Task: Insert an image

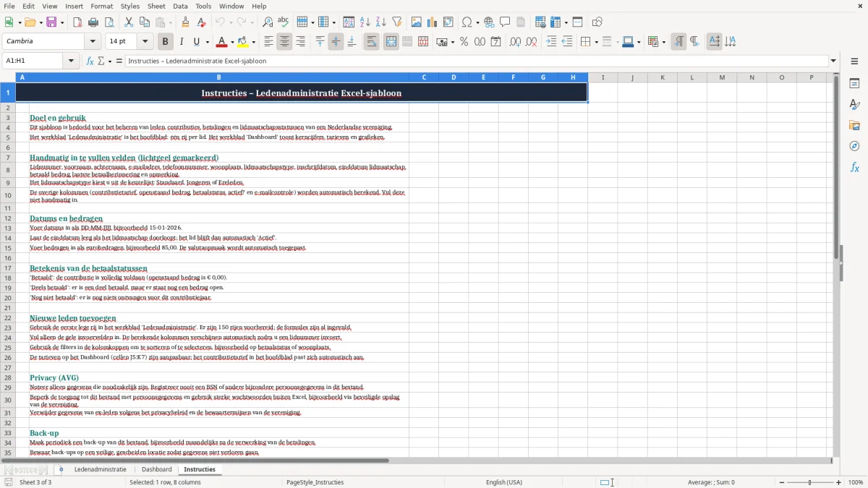Action: pyautogui.click(x=417, y=22)
